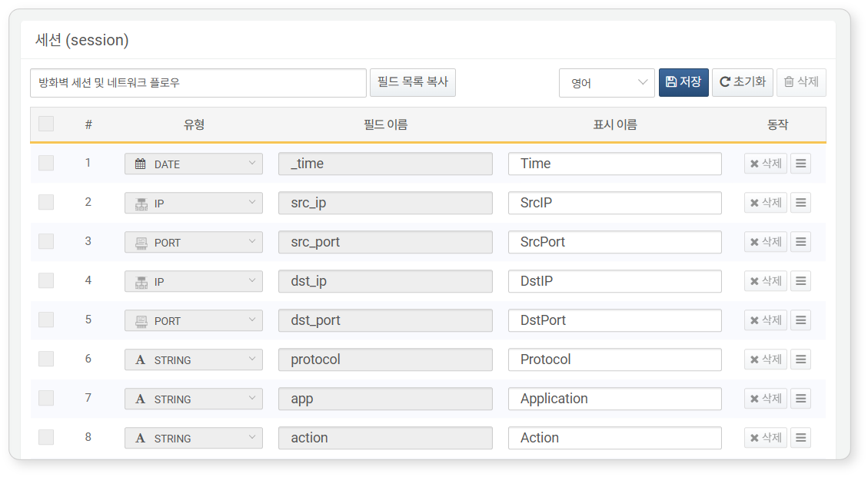Viewport: 868px width, 477px height.
Task: Click the drag handle icon for src_port row
Action: 800,242
